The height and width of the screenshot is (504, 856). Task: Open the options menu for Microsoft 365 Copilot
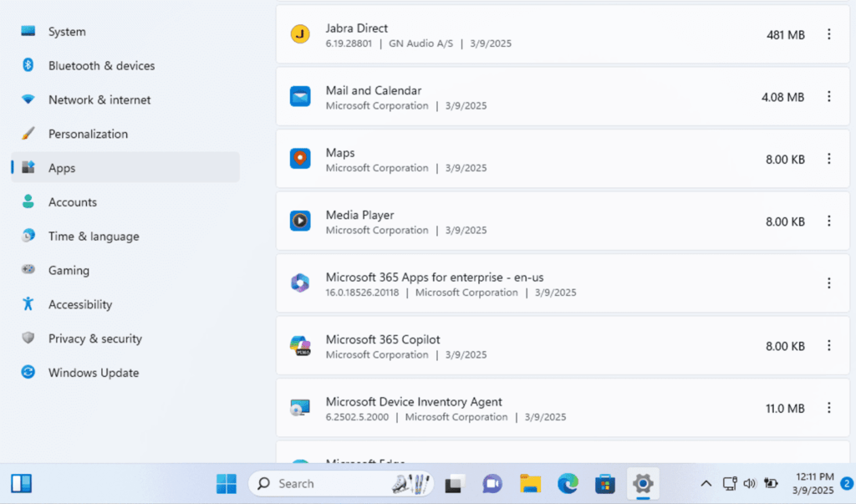click(829, 346)
